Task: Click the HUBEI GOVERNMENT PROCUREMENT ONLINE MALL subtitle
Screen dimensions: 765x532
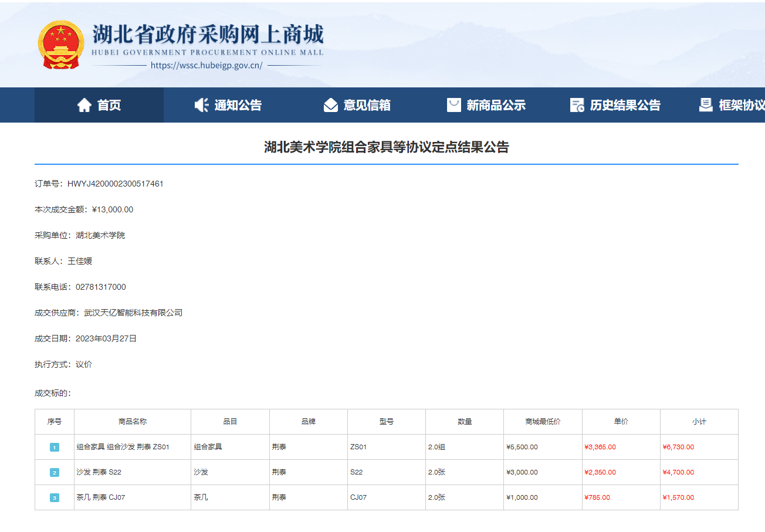Action: [x=208, y=52]
